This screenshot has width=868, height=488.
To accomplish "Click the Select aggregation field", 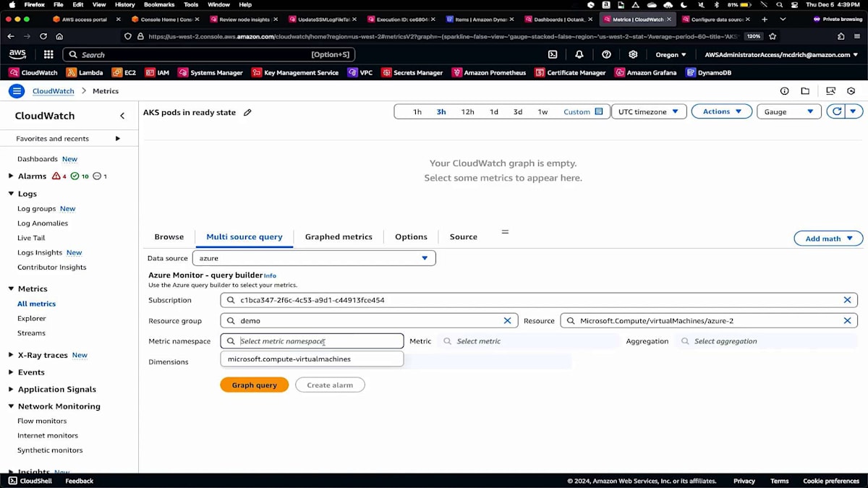I will tap(766, 341).
